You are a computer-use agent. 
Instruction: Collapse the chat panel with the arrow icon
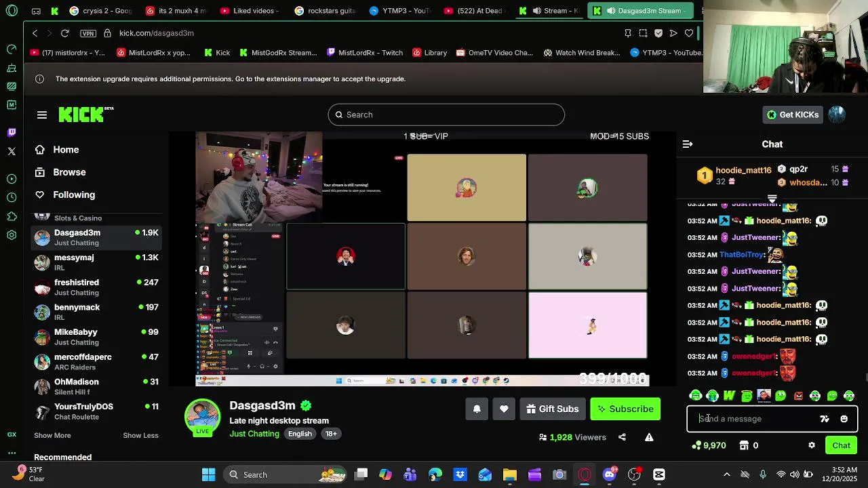[688, 144]
